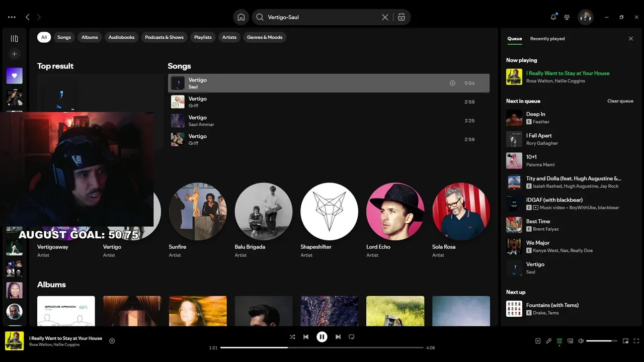Image resolution: width=644 pixels, height=362 pixels.
Task: Click Clear queue button
Action: (x=620, y=101)
